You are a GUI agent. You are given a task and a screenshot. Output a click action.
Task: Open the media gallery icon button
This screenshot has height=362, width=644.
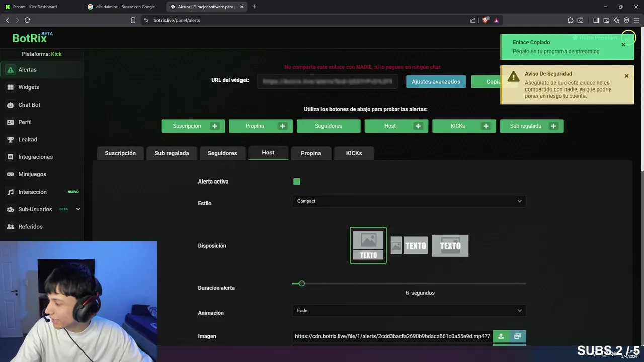518,336
